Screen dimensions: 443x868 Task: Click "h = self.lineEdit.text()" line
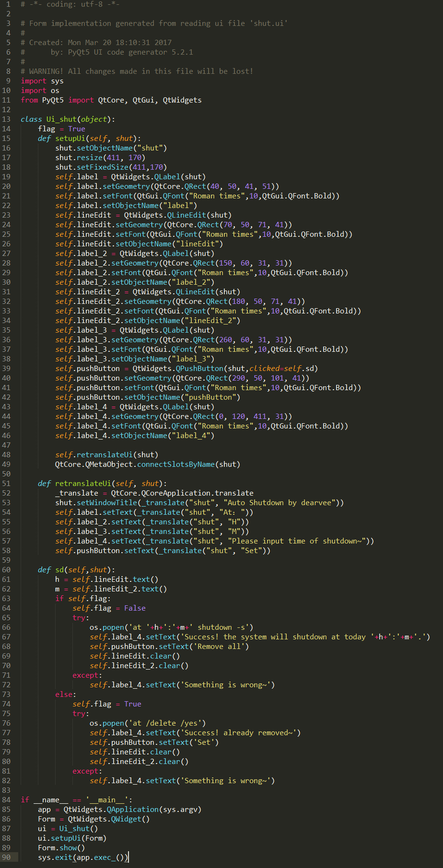(x=107, y=579)
